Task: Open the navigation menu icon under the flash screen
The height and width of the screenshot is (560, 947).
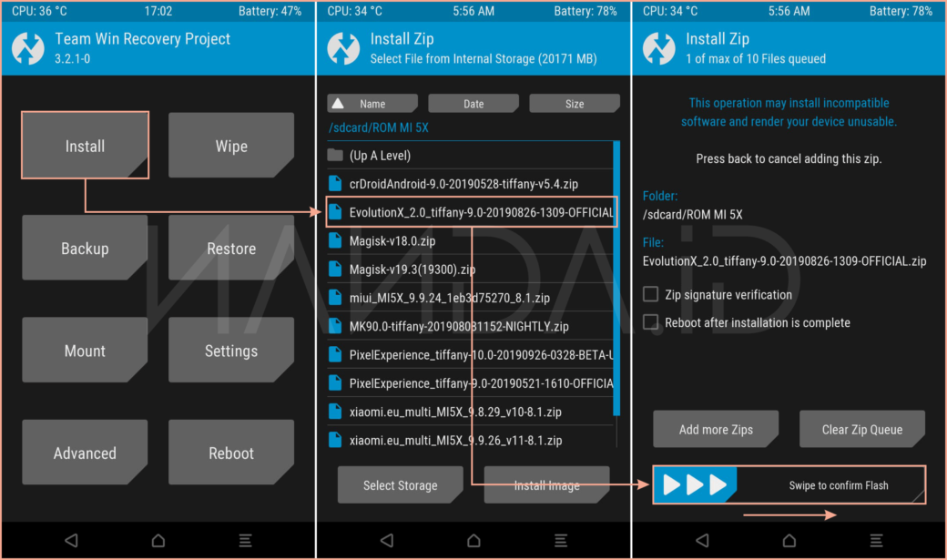Action: 876,540
